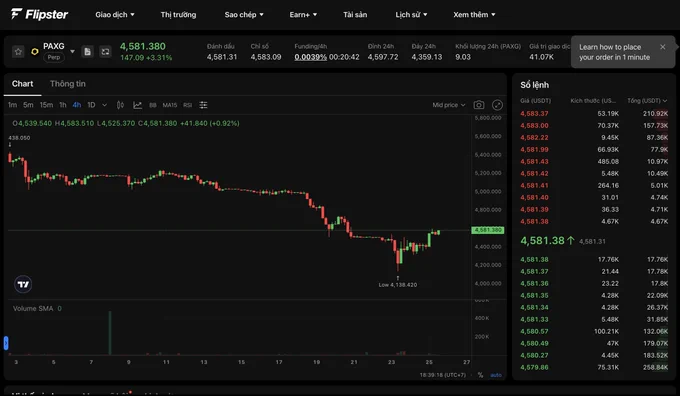Switch to the Thông tin tab

click(68, 84)
